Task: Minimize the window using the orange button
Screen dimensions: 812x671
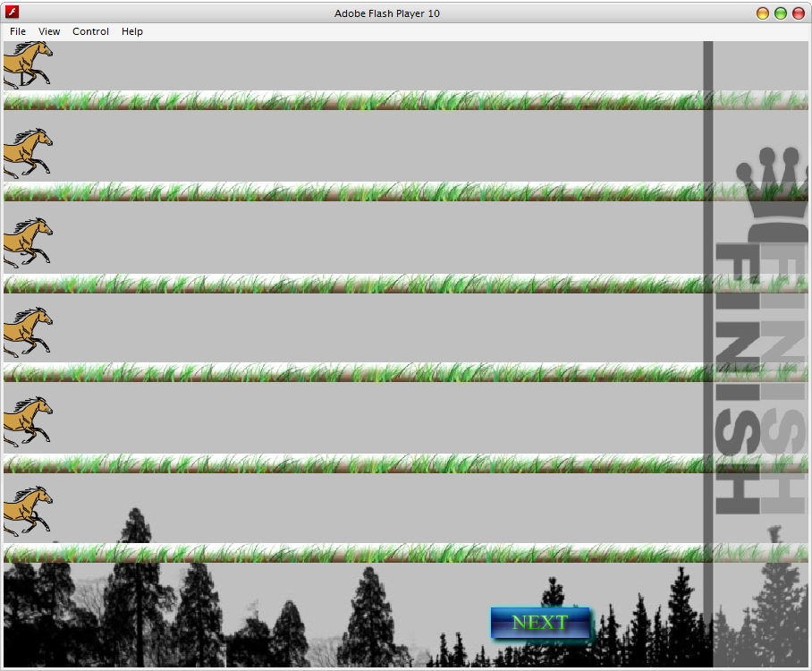Action: click(763, 13)
